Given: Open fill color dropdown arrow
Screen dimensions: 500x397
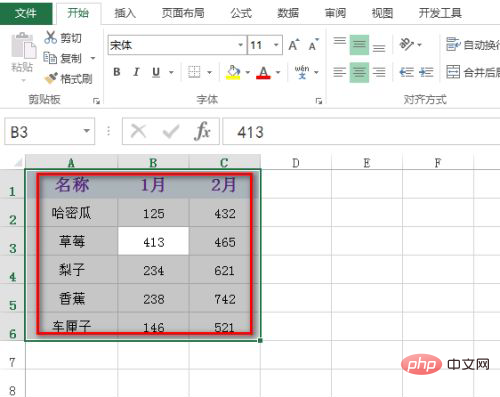Looking at the screenshot, I should (248, 72).
